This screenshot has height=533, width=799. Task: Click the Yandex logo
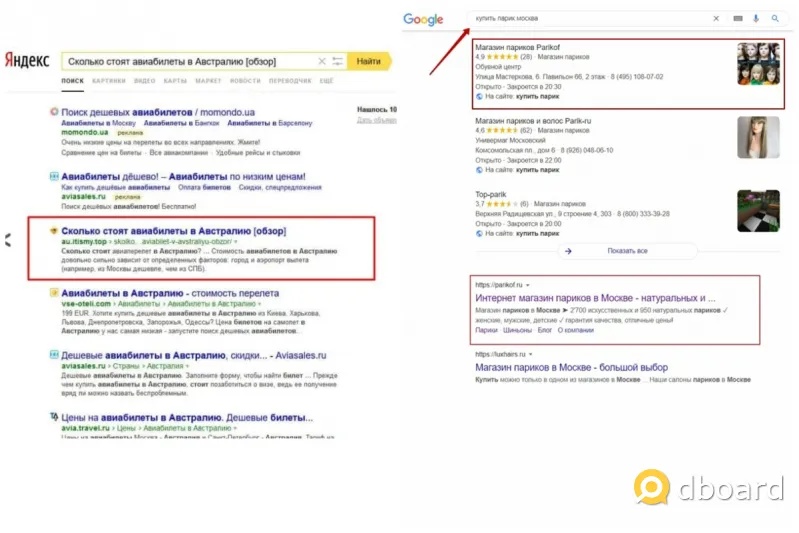pyautogui.click(x=28, y=61)
